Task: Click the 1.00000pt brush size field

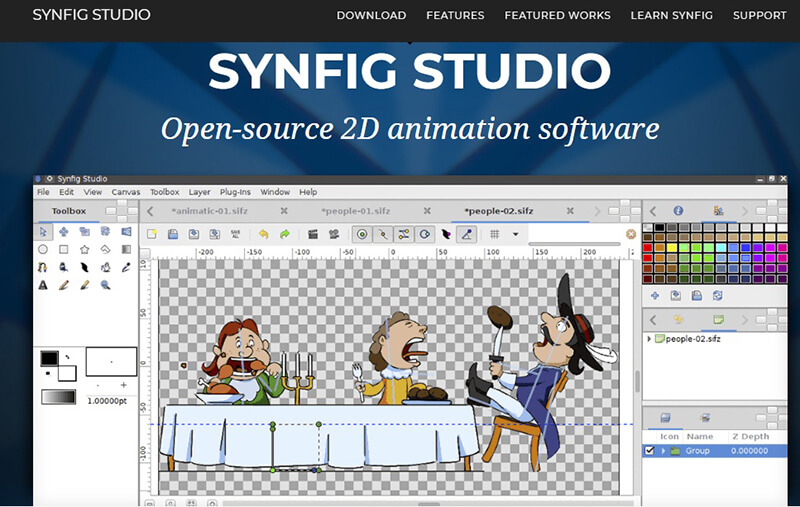Action: (107, 401)
